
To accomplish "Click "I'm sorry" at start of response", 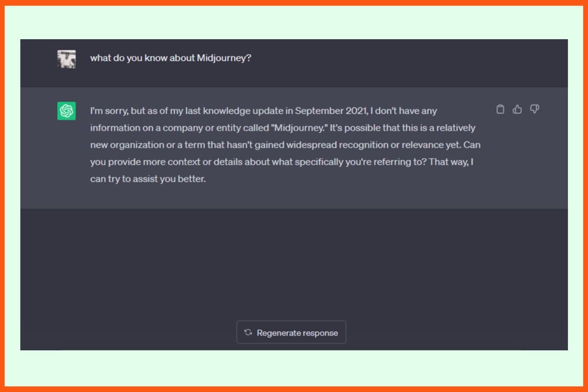I will 109,111.
